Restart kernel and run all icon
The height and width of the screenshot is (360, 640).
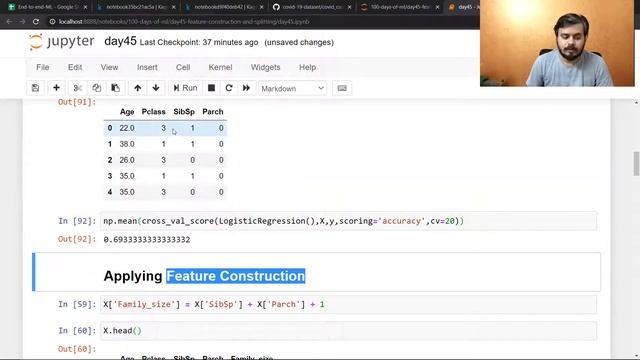click(247, 88)
